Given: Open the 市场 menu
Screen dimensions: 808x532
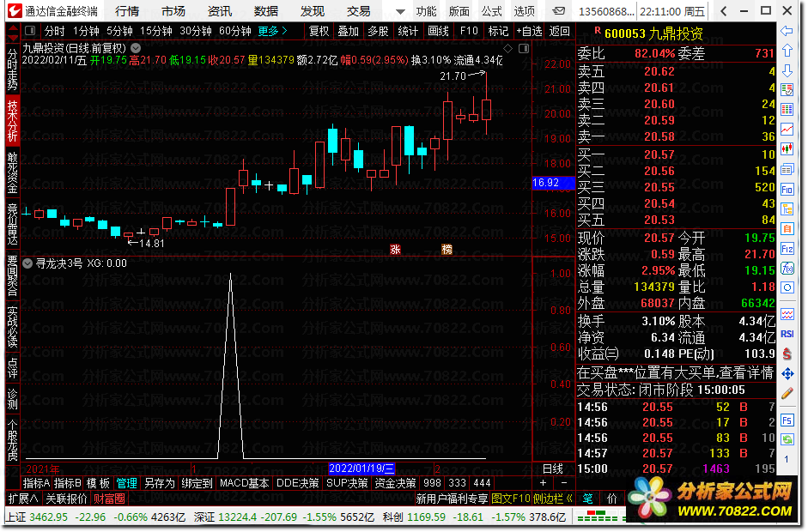Looking at the screenshot, I should [x=173, y=11].
